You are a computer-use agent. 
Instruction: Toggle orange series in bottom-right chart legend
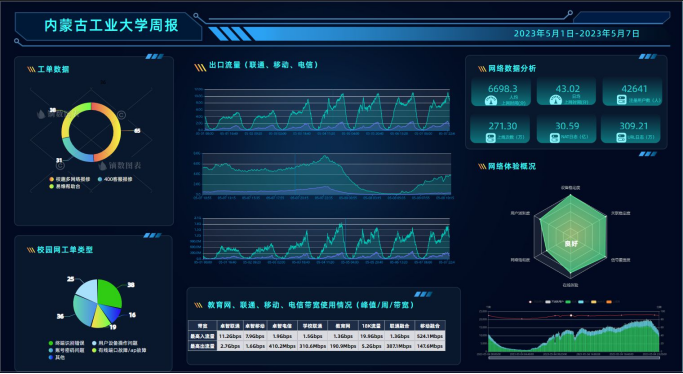coord(609,302)
